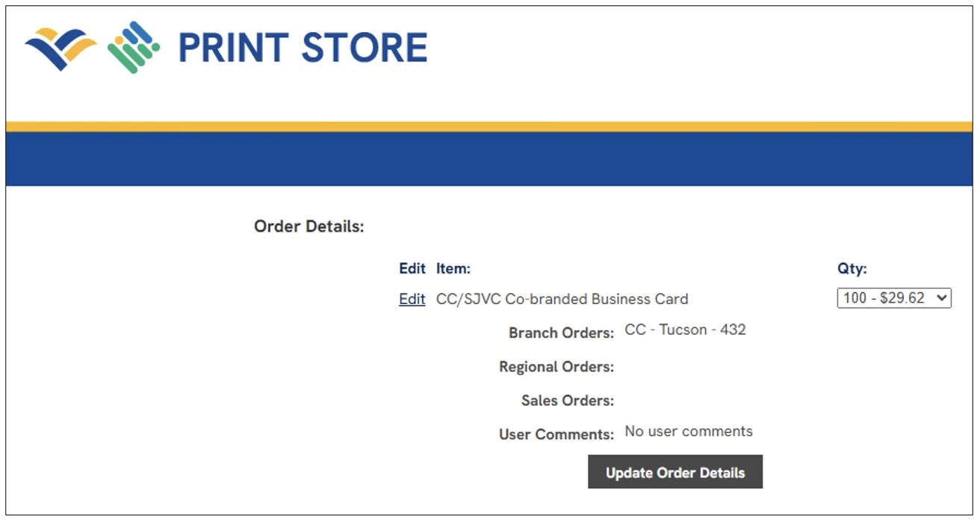Click the Edit column header

coord(412,268)
